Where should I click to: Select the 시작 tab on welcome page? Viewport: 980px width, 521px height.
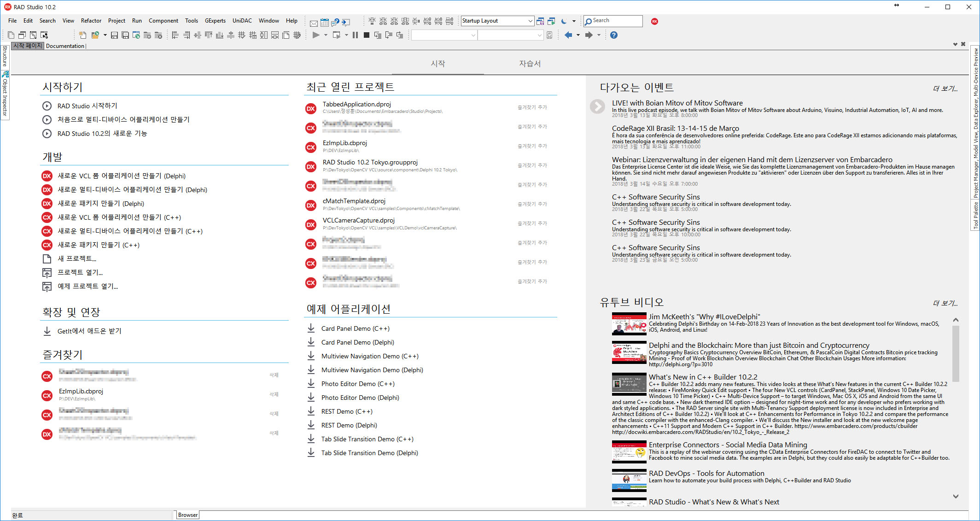[438, 64]
